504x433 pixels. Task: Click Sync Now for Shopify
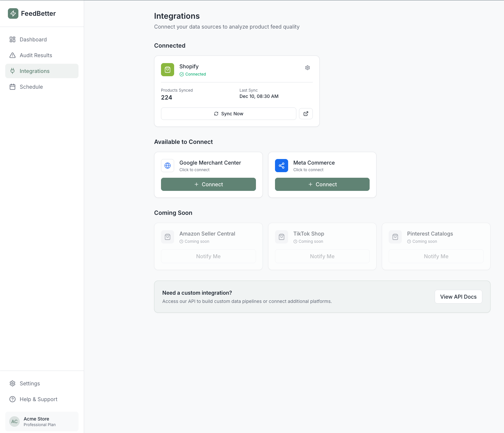pyautogui.click(x=228, y=114)
